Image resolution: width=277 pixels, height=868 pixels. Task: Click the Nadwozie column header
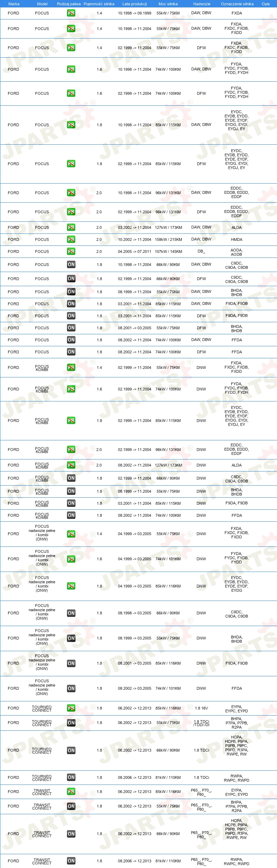click(x=202, y=4)
